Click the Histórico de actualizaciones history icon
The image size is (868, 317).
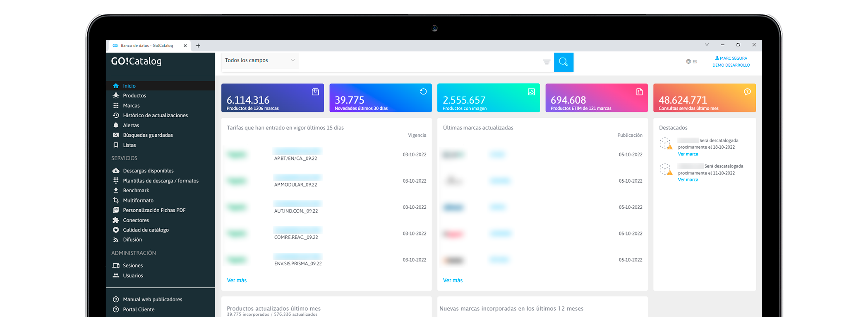pyautogui.click(x=116, y=115)
